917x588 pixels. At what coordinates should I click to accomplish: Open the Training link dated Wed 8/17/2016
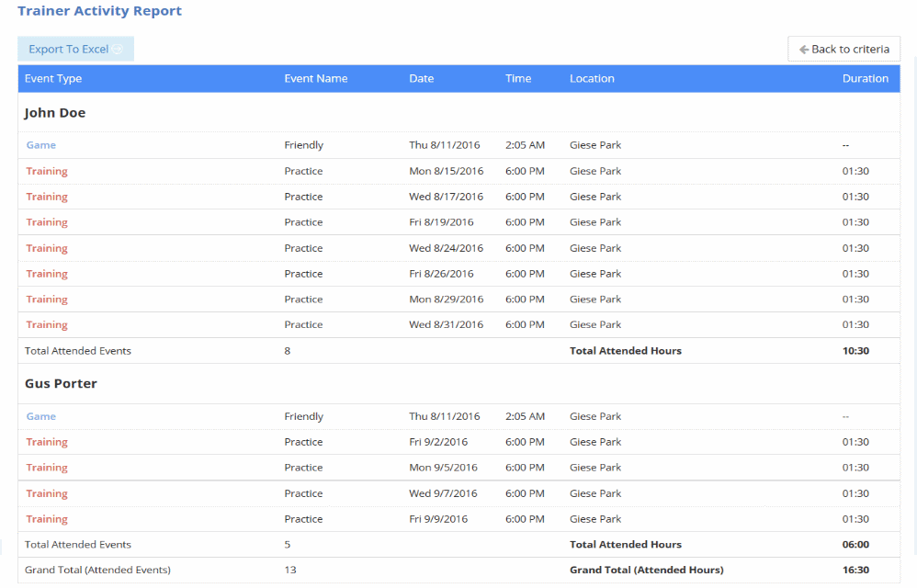(47, 197)
